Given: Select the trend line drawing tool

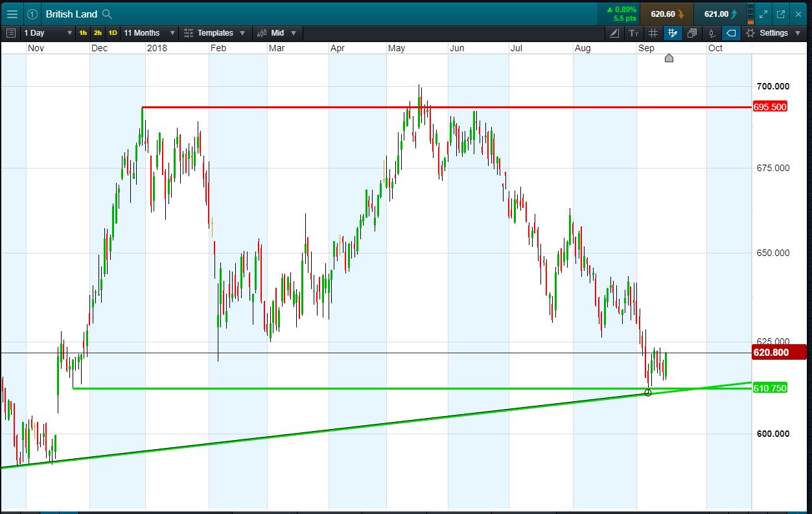Looking at the screenshot, I should coord(614,33).
